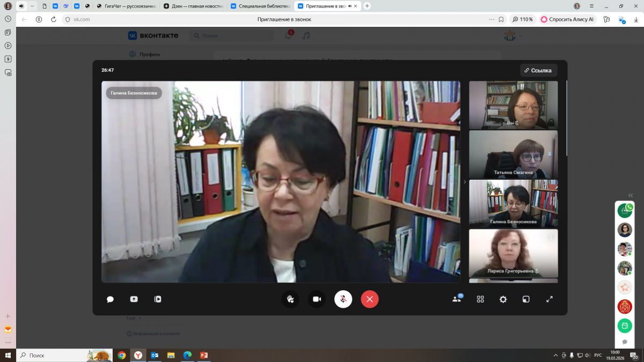The image size is (644, 362).
Task: Switch to the Дзен news tab
Action: 193,6
